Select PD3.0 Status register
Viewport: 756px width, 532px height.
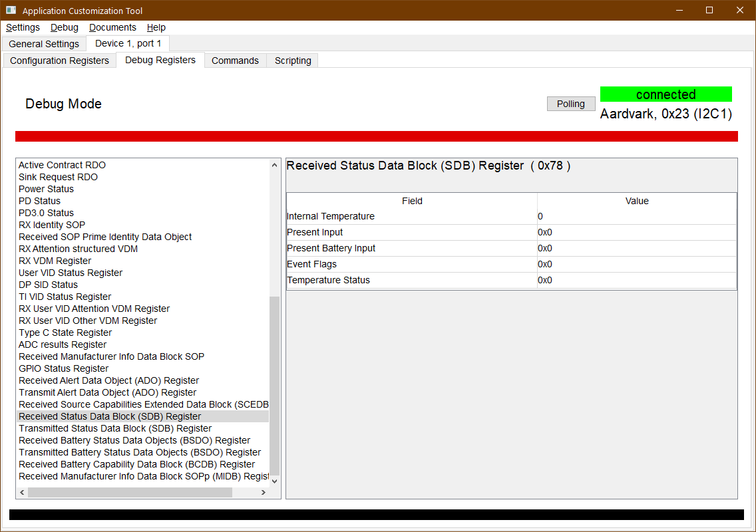(142, 213)
